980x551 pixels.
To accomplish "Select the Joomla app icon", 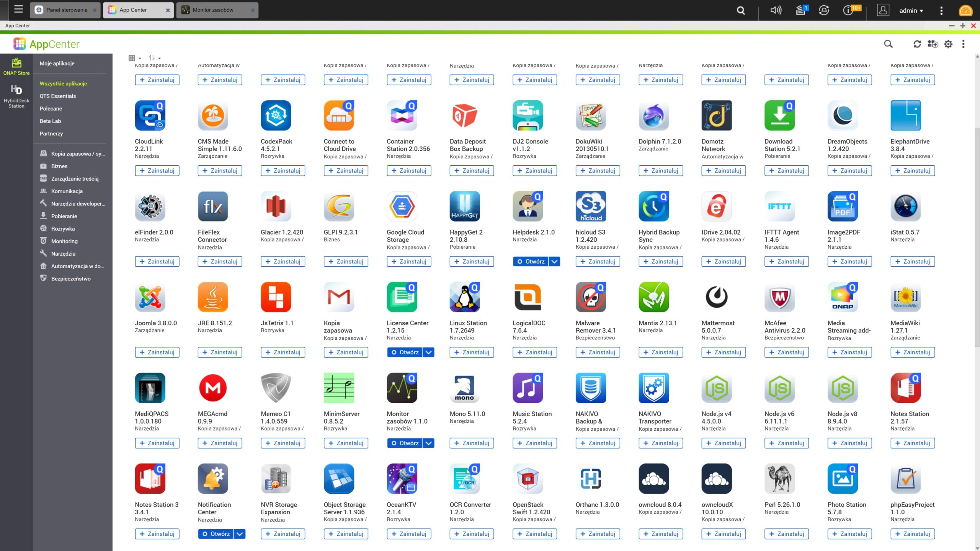I will tap(150, 297).
